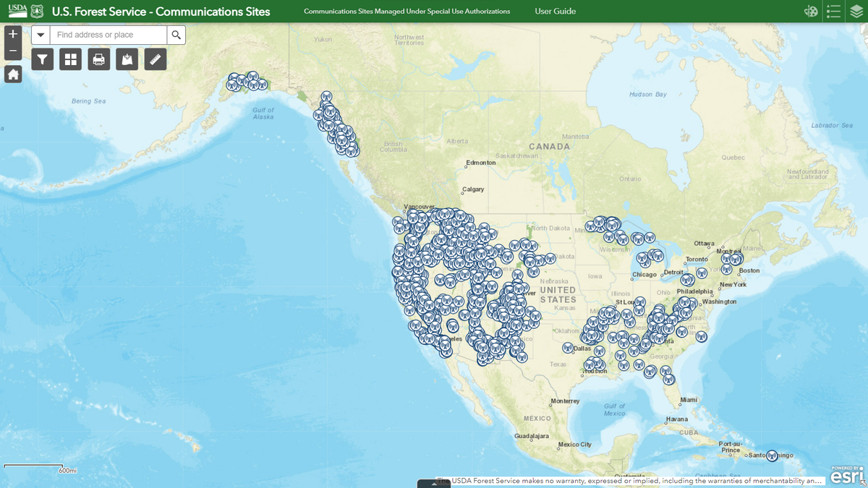Select the Measure ruler tool
The width and height of the screenshot is (868, 488).
155,59
